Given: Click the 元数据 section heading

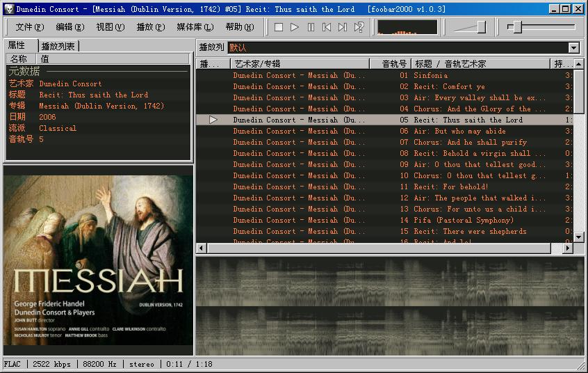Looking at the screenshot, I should click(x=24, y=71).
